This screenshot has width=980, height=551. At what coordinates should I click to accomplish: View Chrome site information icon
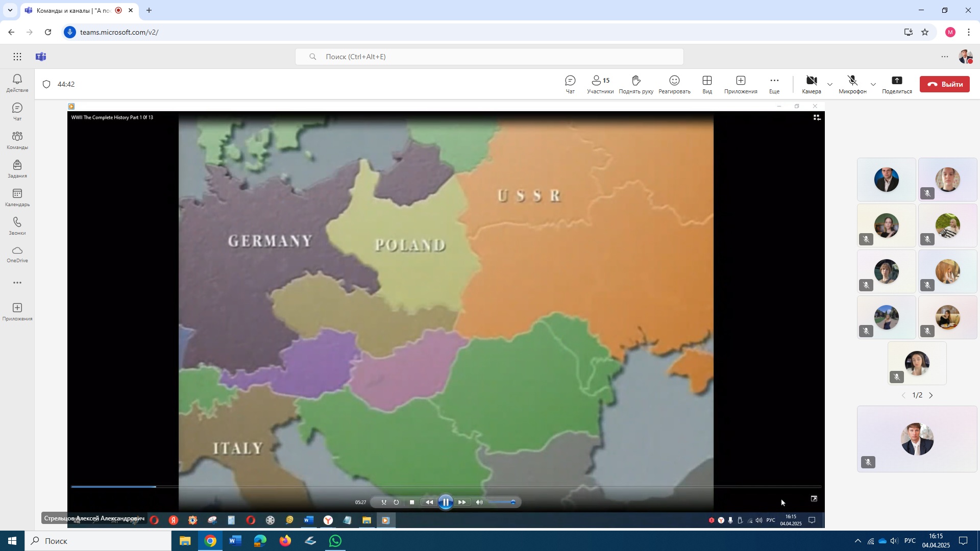click(x=70, y=32)
